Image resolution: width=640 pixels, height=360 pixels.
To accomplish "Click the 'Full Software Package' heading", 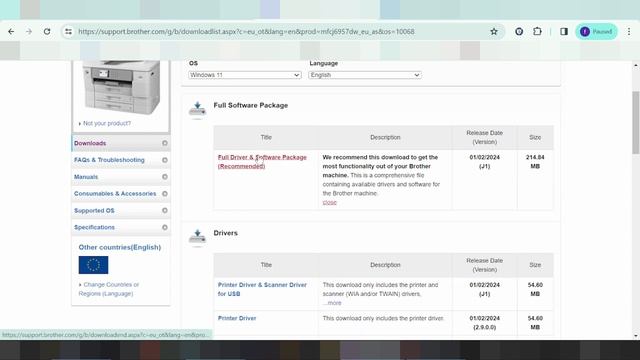I will tap(251, 105).
